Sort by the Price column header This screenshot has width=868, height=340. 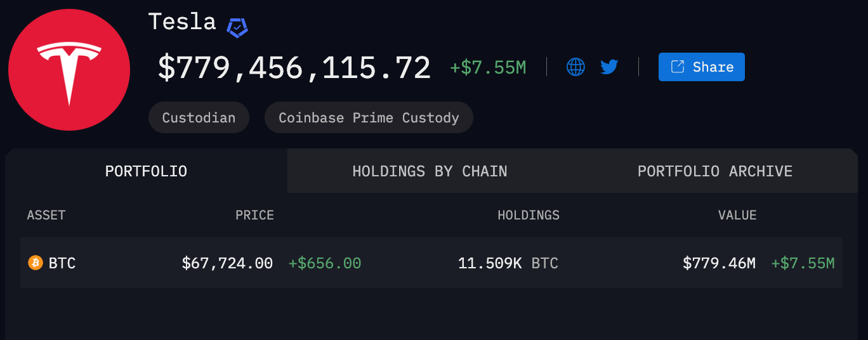(254, 215)
